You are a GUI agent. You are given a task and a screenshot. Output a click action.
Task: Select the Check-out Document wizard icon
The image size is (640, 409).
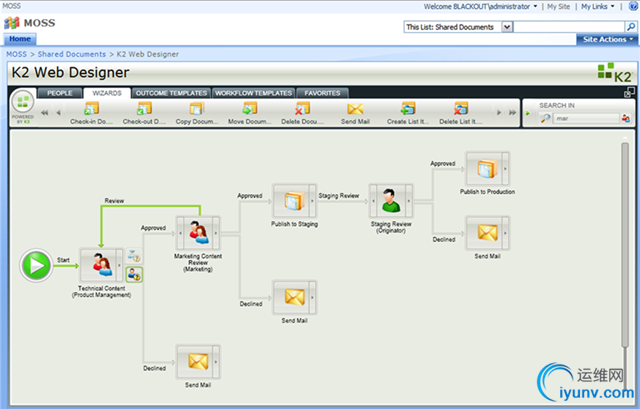pyautogui.click(x=144, y=109)
